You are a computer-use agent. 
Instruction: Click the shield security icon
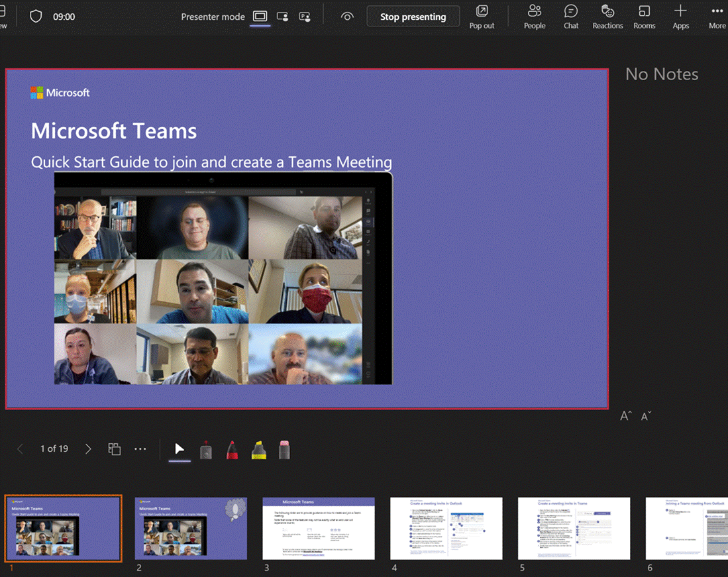point(36,17)
